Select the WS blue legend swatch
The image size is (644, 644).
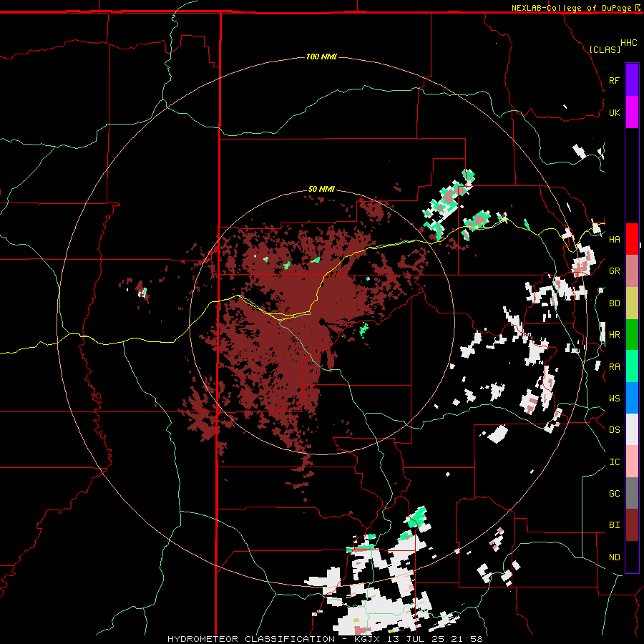point(632,398)
